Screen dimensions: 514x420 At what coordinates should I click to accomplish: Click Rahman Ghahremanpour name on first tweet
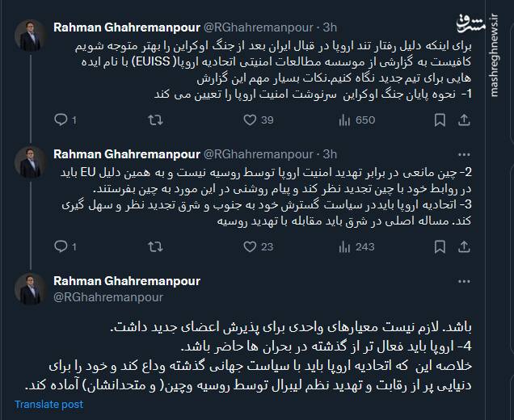(126, 28)
